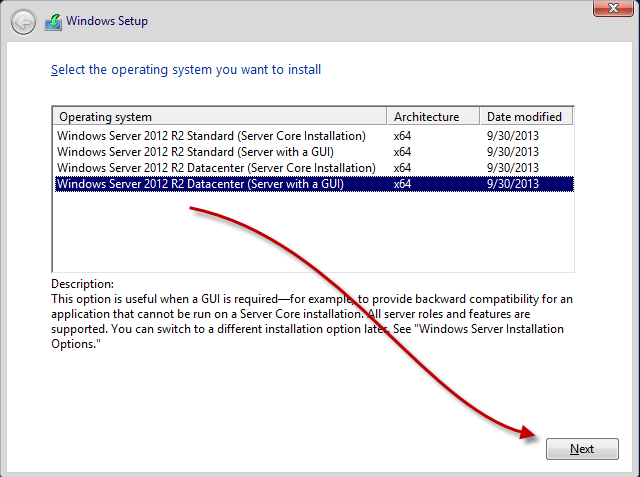640x477 pixels.
Task: Select Windows Server 2012 R2 Datacenter (Server Core Installation)
Action: click(x=314, y=168)
